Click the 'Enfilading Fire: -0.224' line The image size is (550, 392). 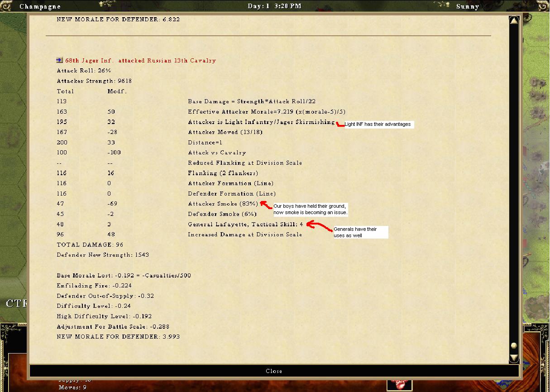click(94, 286)
